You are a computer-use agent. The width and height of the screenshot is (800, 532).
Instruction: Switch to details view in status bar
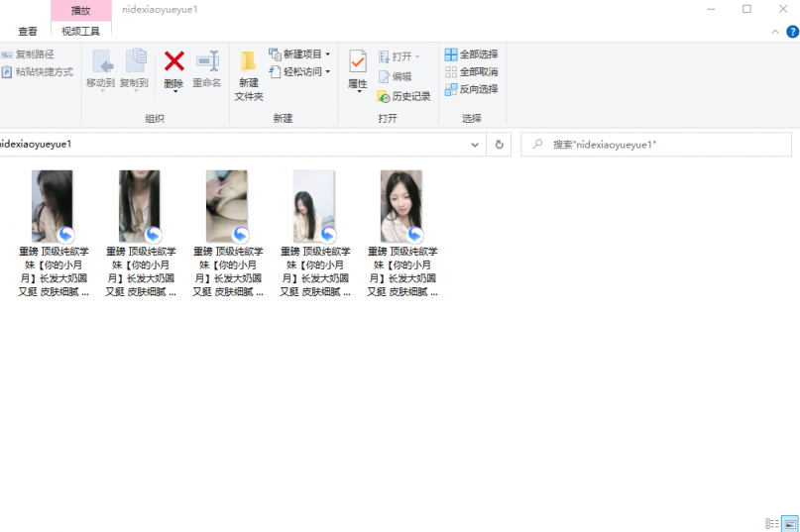point(772,523)
